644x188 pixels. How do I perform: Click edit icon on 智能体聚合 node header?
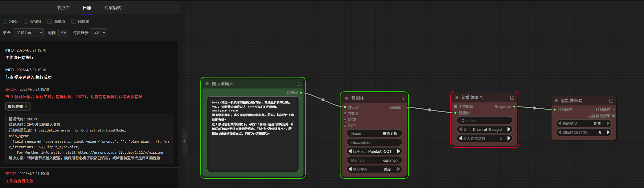pyautogui.click(x=512, y=98)
